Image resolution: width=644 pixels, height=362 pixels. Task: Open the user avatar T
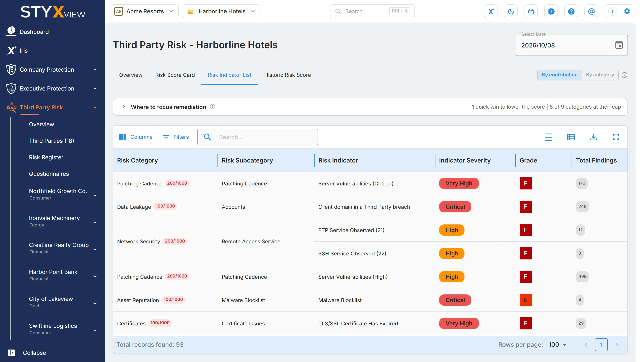(612, 11)
